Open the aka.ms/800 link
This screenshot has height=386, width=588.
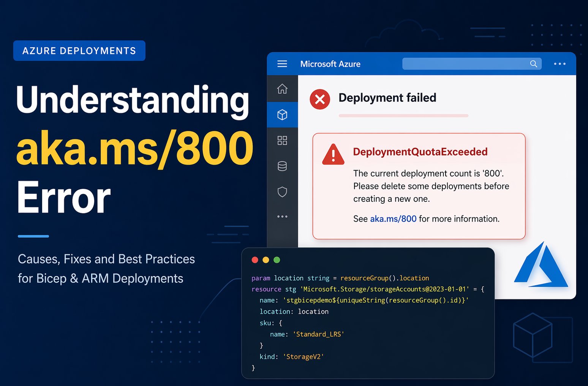393,219
